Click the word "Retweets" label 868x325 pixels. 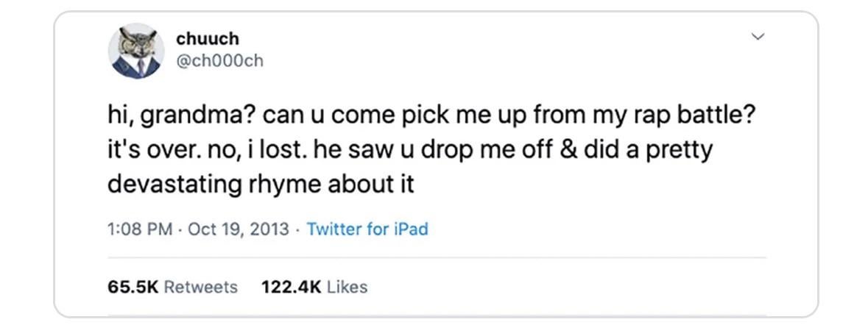[x=201, y=287]
